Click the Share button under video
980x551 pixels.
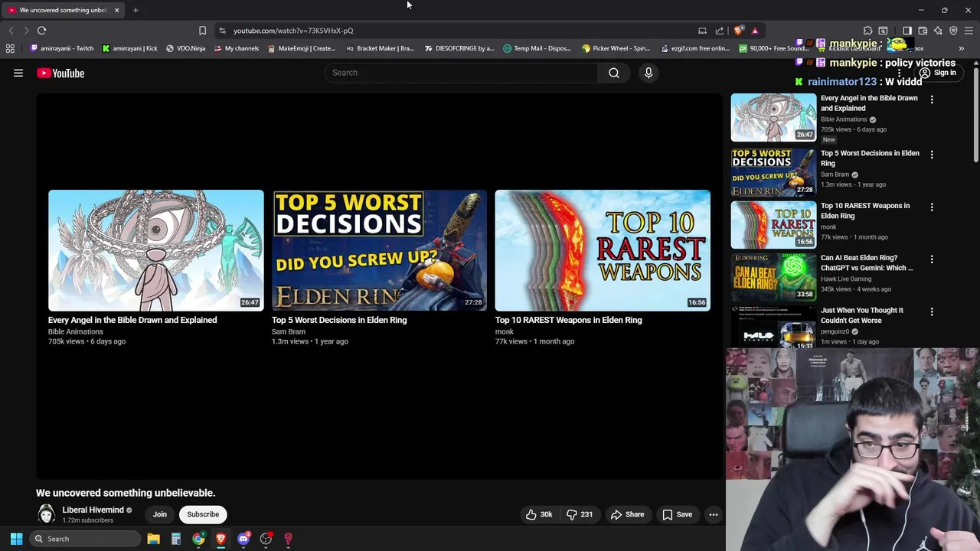(x=627, y=514)
